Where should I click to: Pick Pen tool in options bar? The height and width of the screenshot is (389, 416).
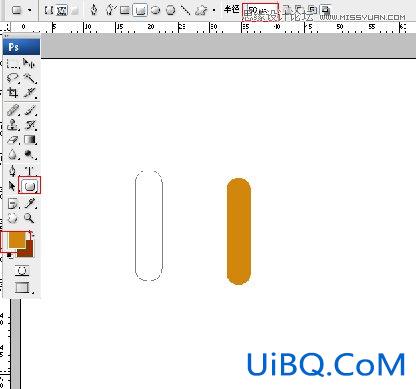(x=94, y=10)
